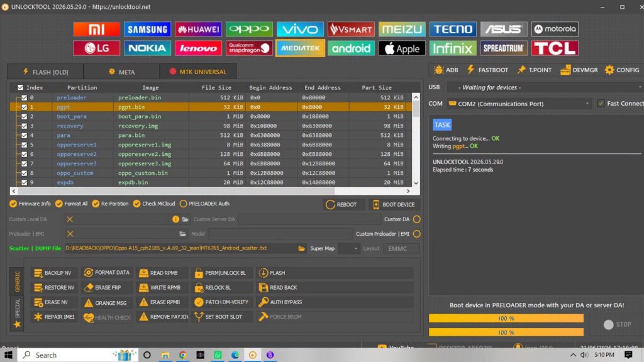Show Custom Local DA info icon
The image size is (644, 362).
(176, 219)
